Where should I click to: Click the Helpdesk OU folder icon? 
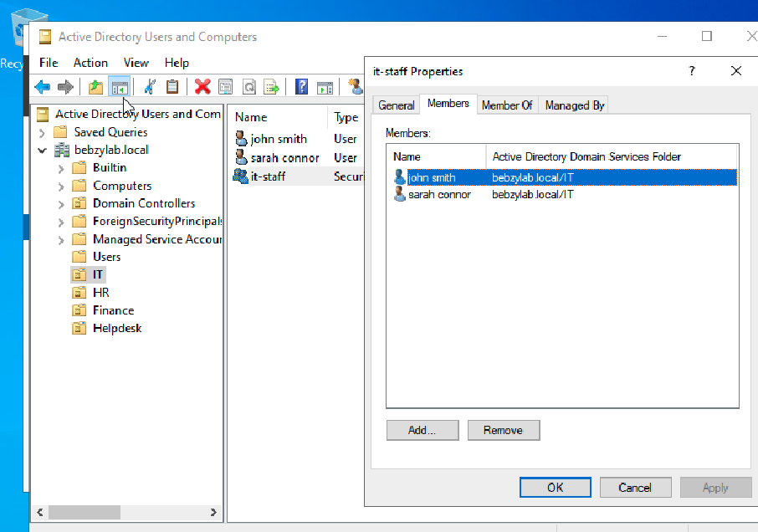coord(79,328)
